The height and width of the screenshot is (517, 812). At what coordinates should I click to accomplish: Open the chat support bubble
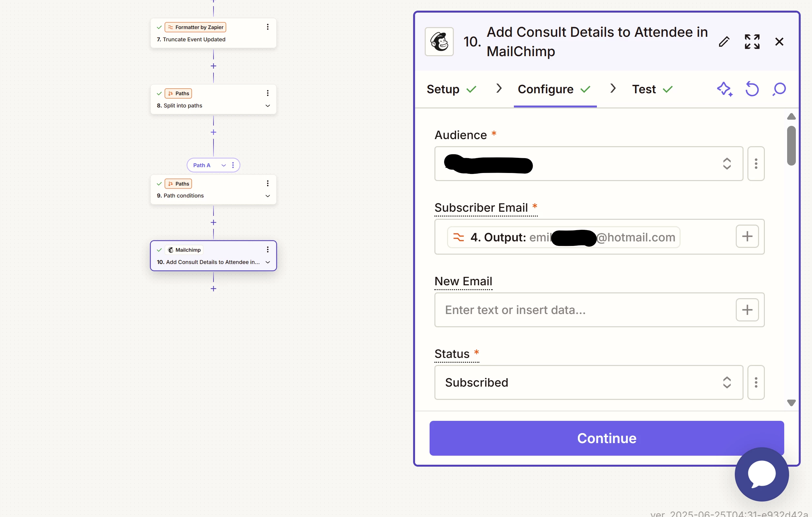[761, 474]
